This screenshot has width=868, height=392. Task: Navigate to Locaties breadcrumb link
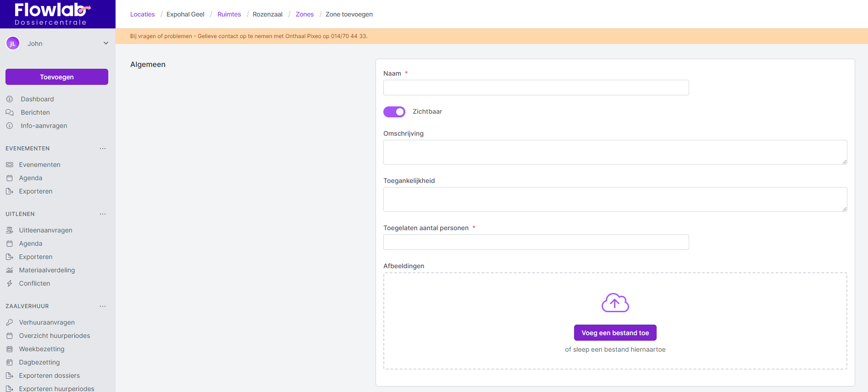click(x=143, y=14)
